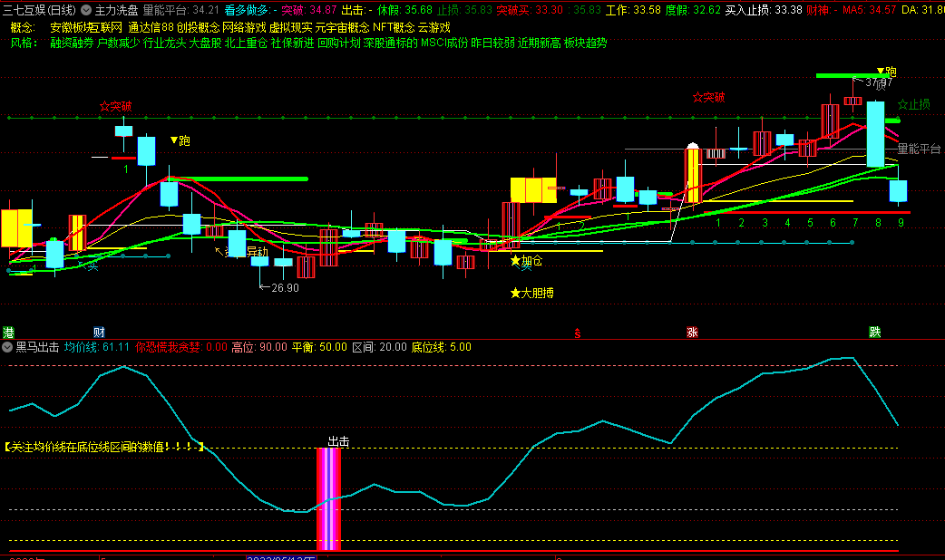945x560 pixels.
Task: Select the 虚拟现实 concept tag
Action: point(290,28)
